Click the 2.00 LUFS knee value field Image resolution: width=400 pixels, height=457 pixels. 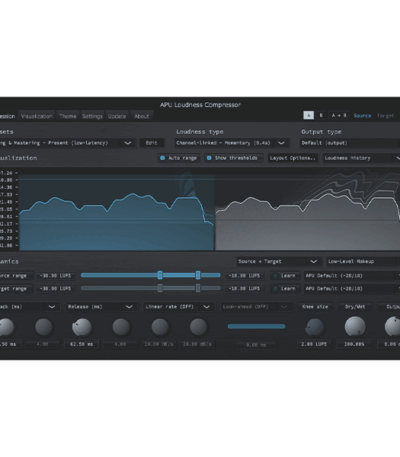(314, 344)
